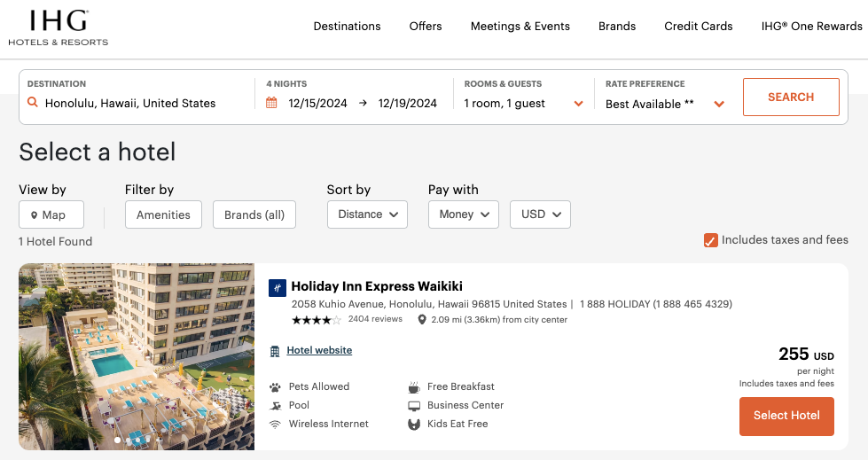This screenshot has height=460, width=868.
Task: Click the Pool swimmer icon
Action: [x=275, y=406]
